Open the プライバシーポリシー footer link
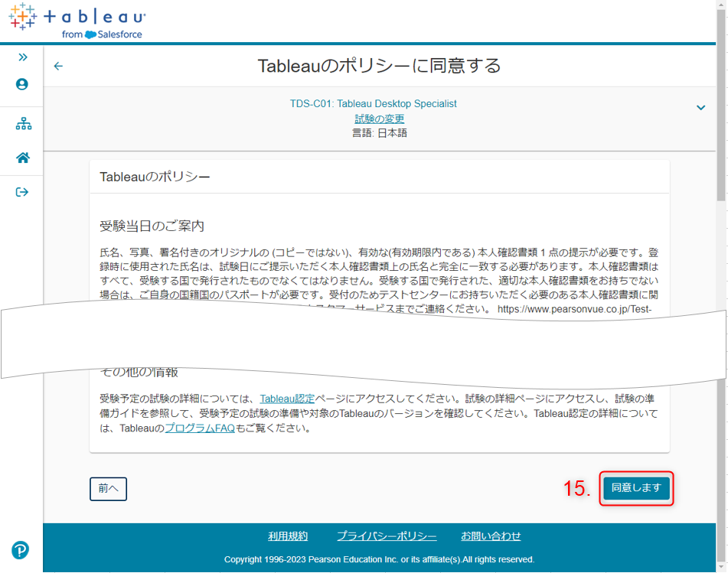Viewport: 728px width, 573px height. [x=387, y=536]
